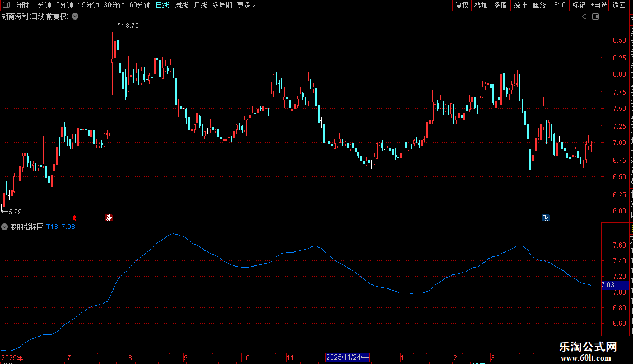Click the 涨 limit-up marker icon

pyautogui.click(x=109, y=217)
